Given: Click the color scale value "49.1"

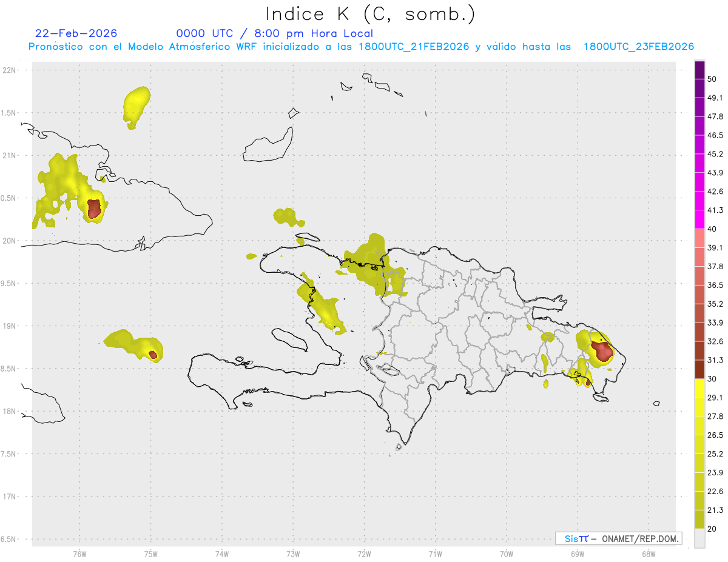Looking at the screenshot, I should (x=715, y=98).
